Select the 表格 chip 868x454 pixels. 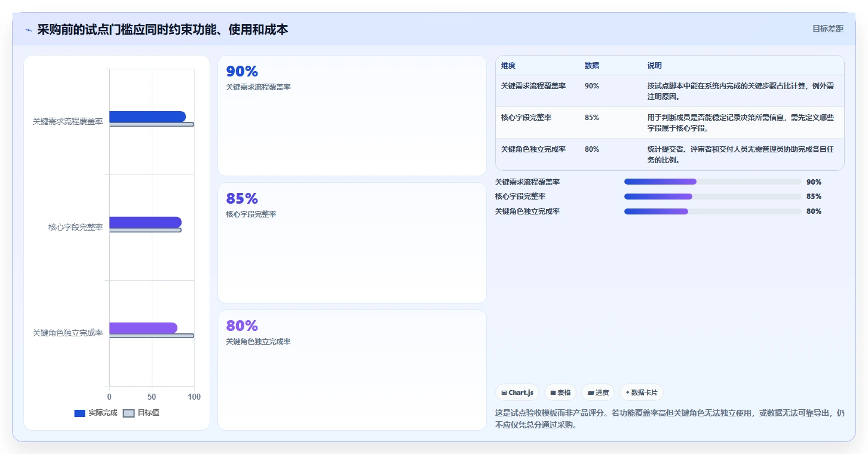(560, 392)
